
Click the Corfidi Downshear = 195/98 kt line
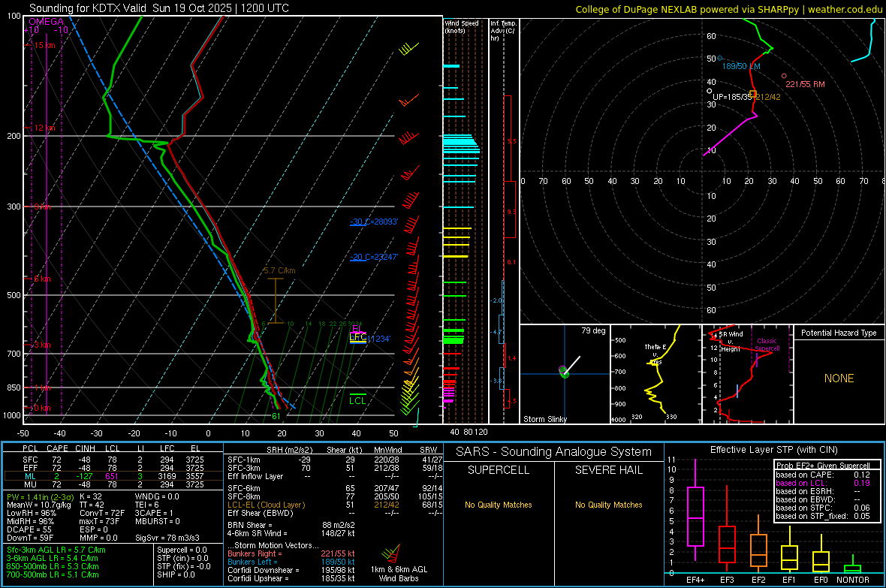coord(291,570)
